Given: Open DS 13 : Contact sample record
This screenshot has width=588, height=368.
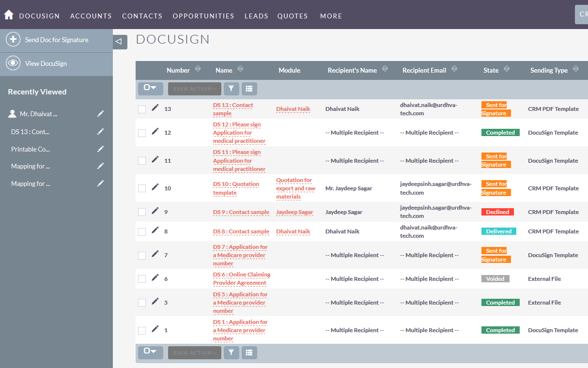Looking at the screenshot, I should tap(233, 109).
